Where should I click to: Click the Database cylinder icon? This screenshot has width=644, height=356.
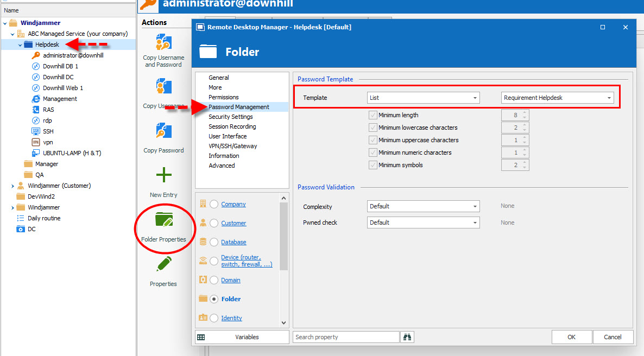click(x=203, y=242)
